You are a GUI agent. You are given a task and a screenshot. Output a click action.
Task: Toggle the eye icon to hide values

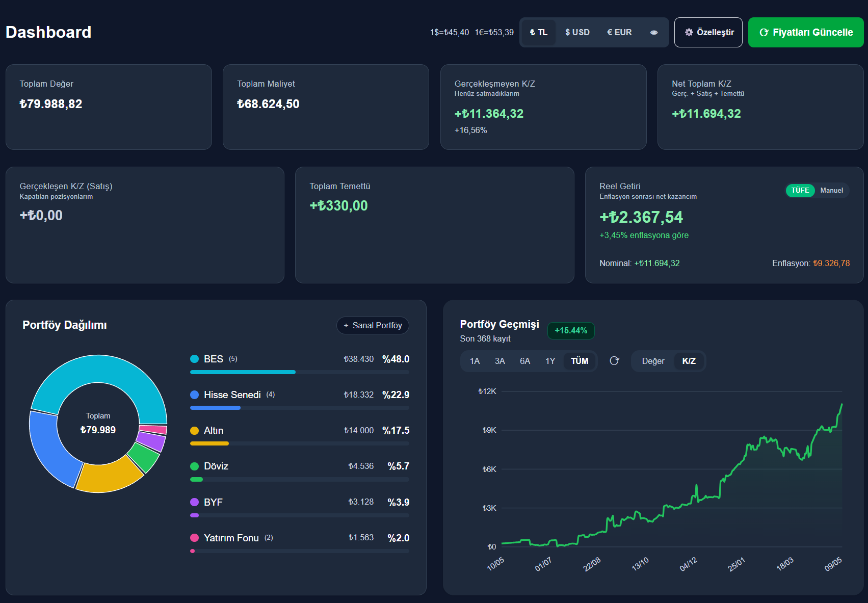click(x=654, y=33)
